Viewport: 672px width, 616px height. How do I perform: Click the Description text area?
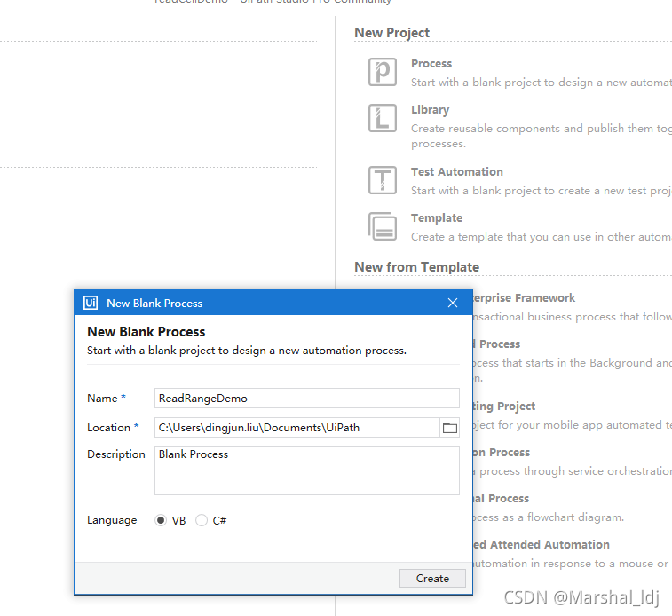pyautogui.click(x=307, y=470)
